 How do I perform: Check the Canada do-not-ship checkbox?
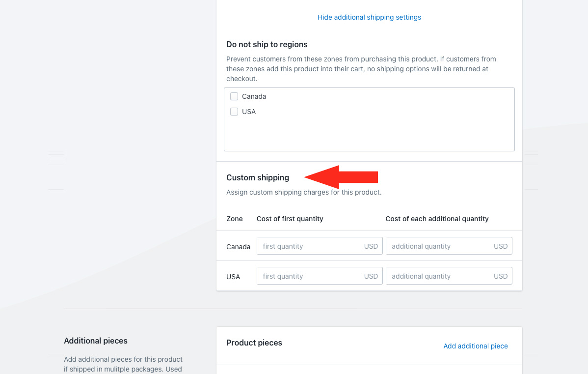(x=234, y=96)
